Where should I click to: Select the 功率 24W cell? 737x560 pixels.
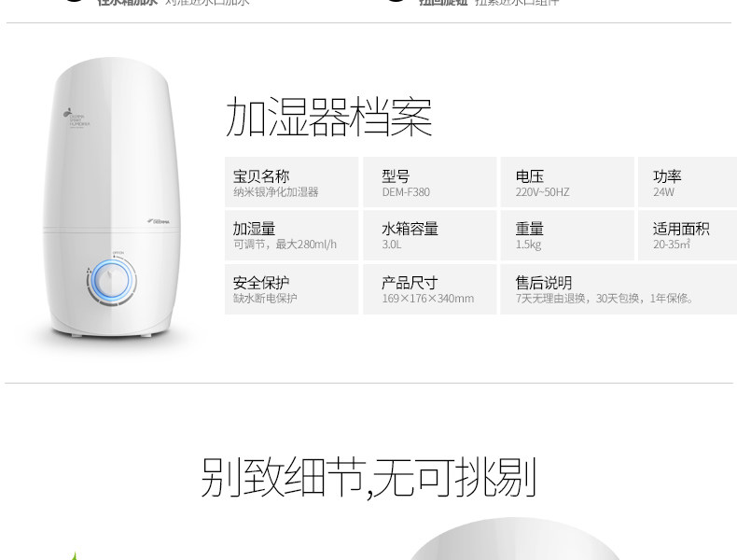click(x=688, y=182)
